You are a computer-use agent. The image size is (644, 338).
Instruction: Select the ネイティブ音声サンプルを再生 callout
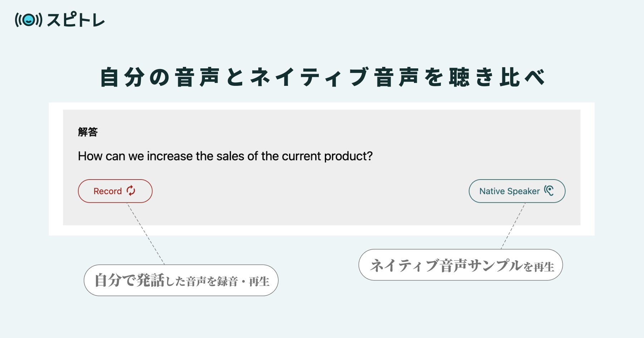click(x=460, y=265)
